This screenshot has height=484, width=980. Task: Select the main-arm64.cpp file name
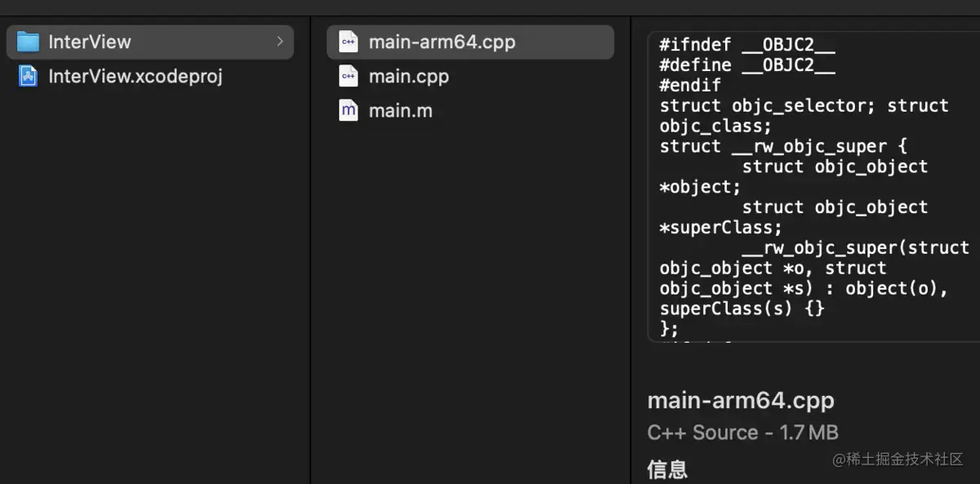(442, 42)
